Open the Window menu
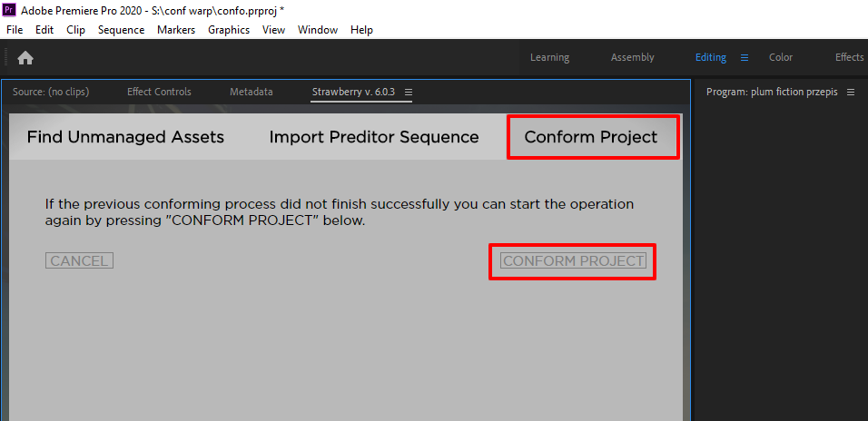 point(318,30)
